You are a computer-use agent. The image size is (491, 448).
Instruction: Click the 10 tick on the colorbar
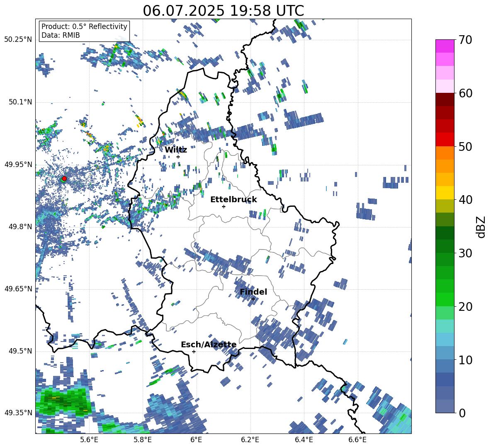(465, 360)
